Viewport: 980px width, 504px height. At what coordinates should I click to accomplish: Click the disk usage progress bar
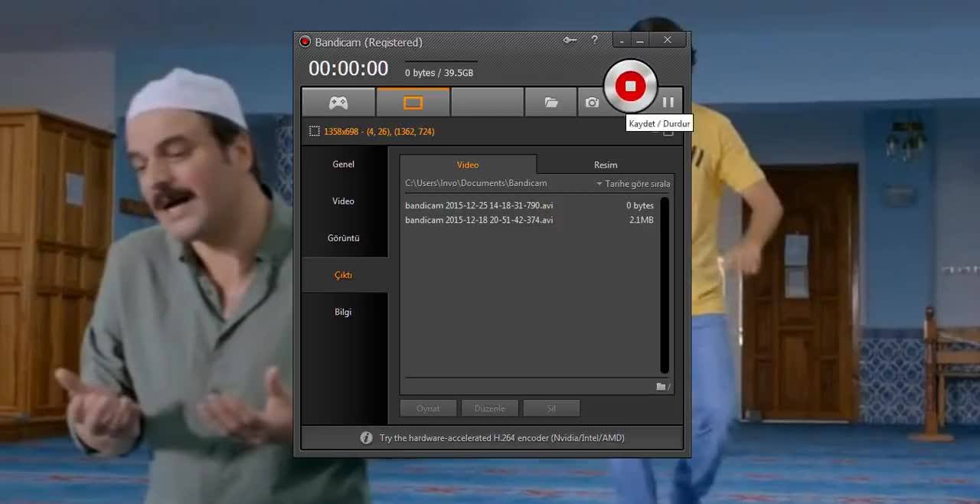tap(441, 61)
